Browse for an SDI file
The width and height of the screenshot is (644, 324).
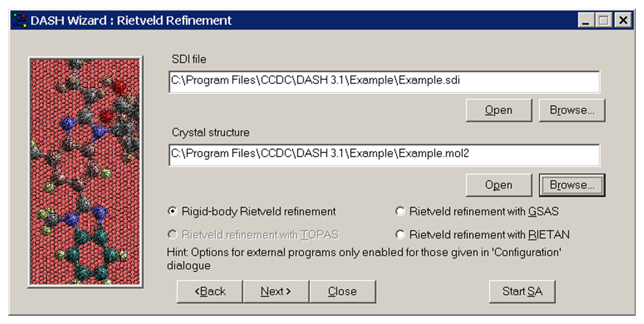(572, 110)
